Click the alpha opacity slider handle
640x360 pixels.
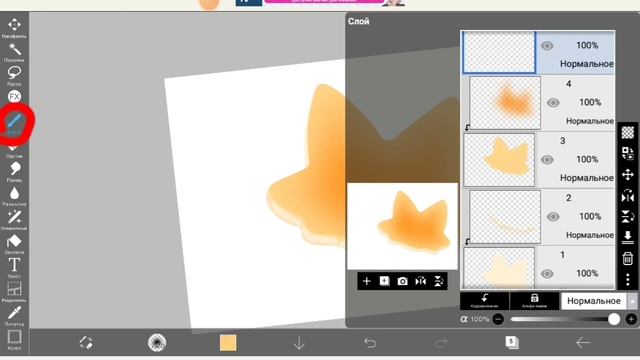coord(614,319)
